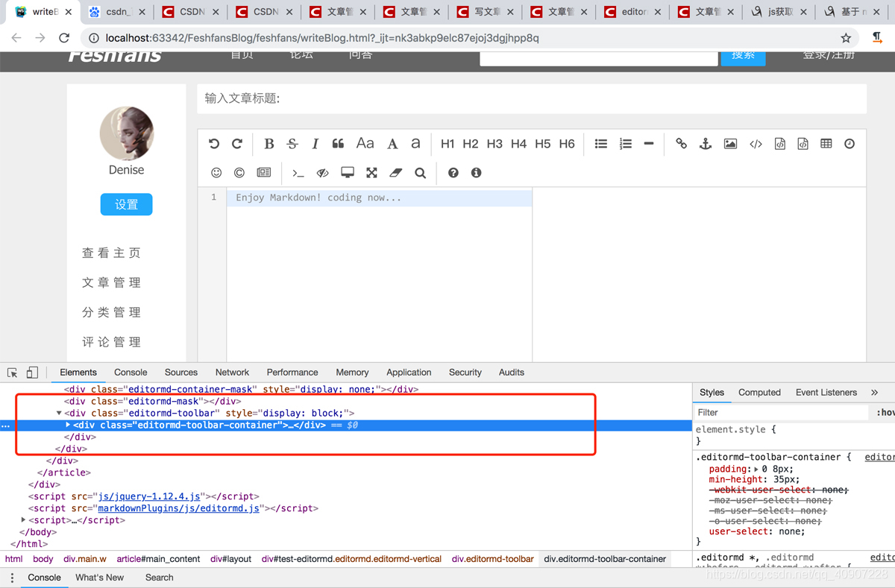This screenshot has width=895, height=588.
Task: Insert inline code with the </> icon
Action: 756,144
